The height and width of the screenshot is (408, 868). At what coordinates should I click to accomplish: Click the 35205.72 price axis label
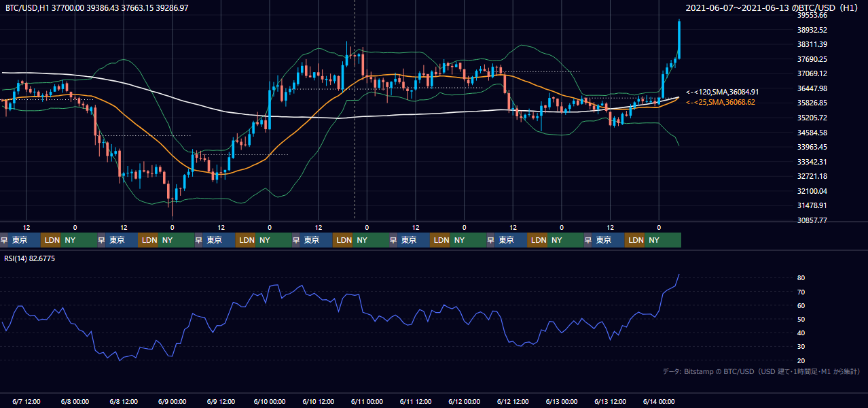tap(813, 118)
